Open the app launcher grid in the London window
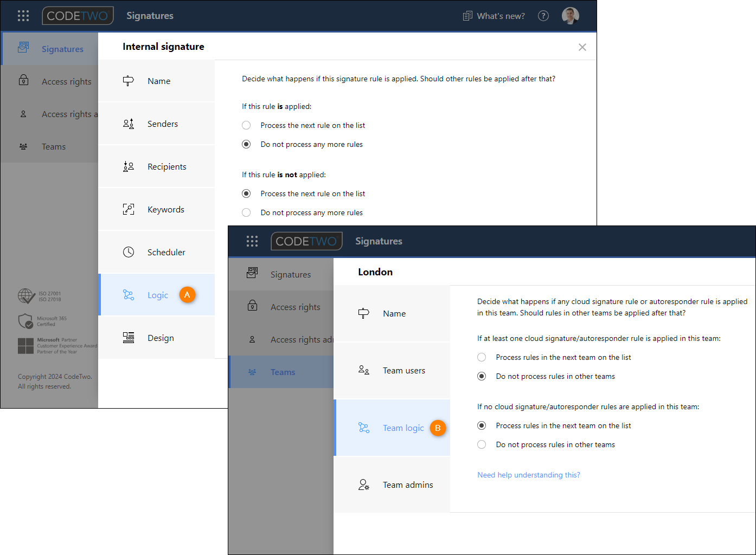 click(x=252, y=241)
